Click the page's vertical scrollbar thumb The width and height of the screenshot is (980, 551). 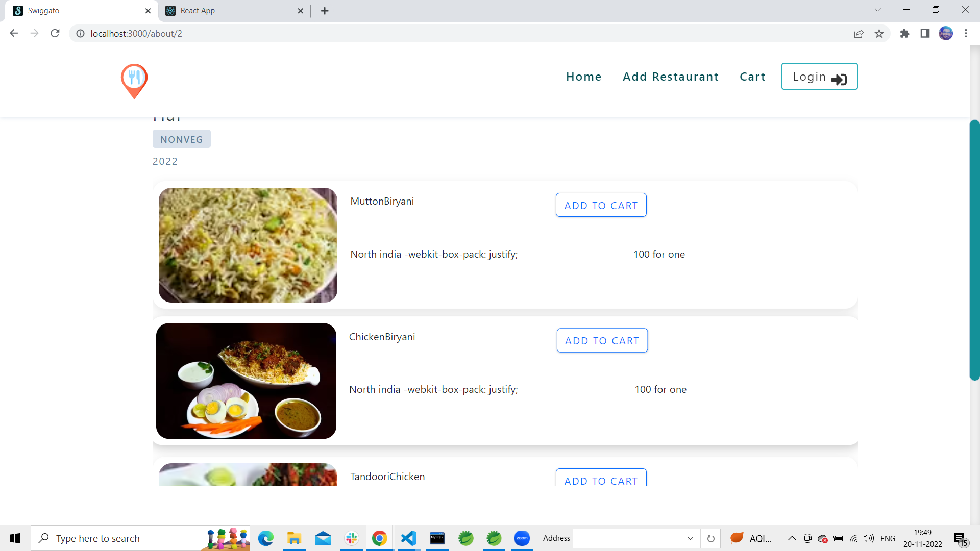click(974, 250)
